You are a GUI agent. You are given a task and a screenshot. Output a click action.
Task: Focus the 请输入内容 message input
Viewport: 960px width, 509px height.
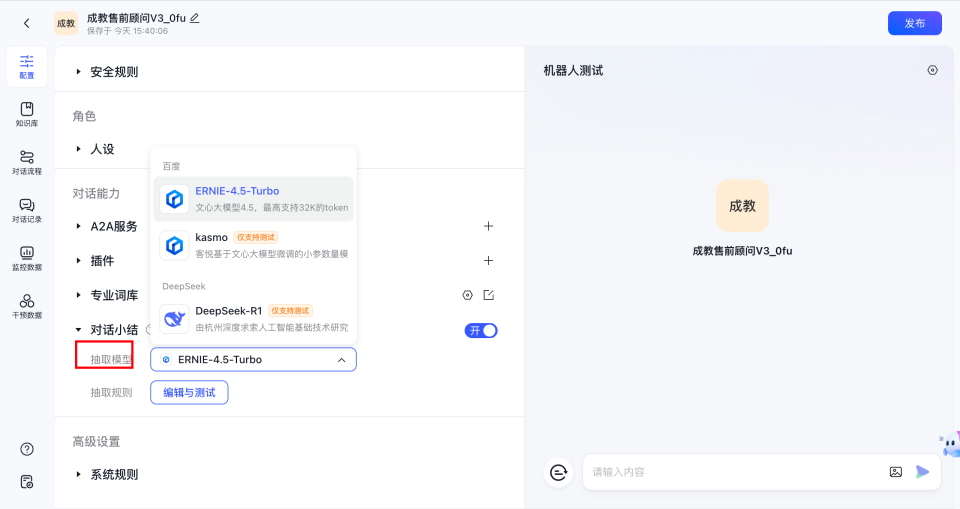click(735, 472)
